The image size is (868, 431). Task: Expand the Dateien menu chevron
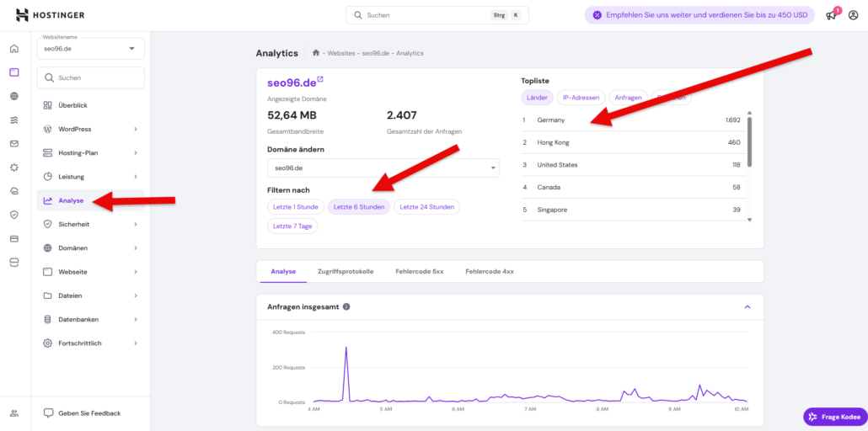click(136, 295)
